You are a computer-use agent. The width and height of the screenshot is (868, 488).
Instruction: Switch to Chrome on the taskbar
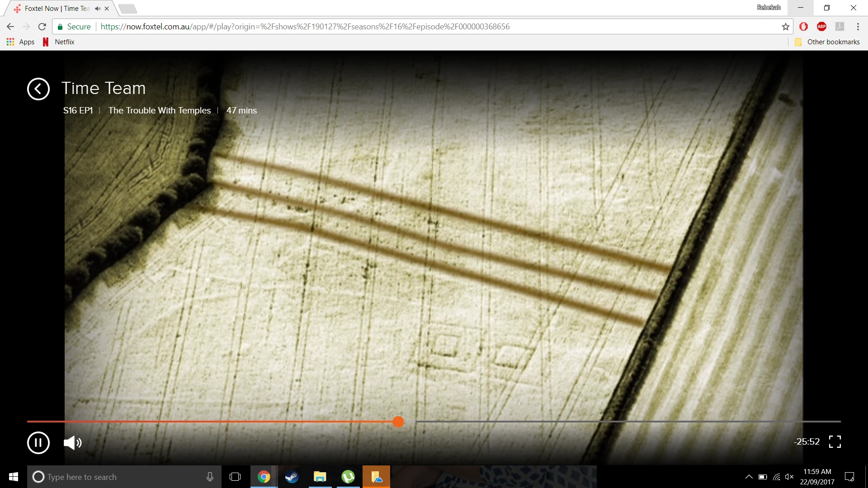(x=264, y=477)
